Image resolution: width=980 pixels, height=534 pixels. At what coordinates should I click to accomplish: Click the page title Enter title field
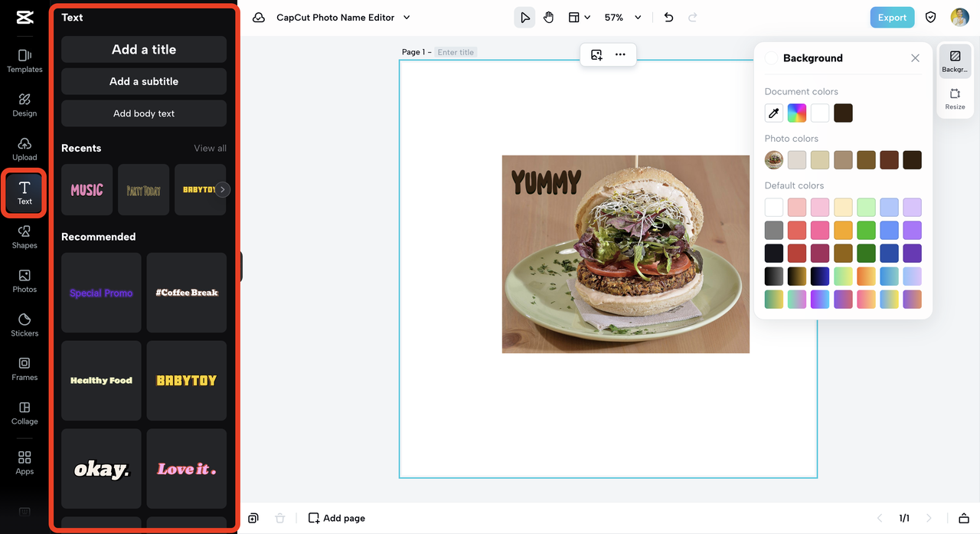coord(456,52)
